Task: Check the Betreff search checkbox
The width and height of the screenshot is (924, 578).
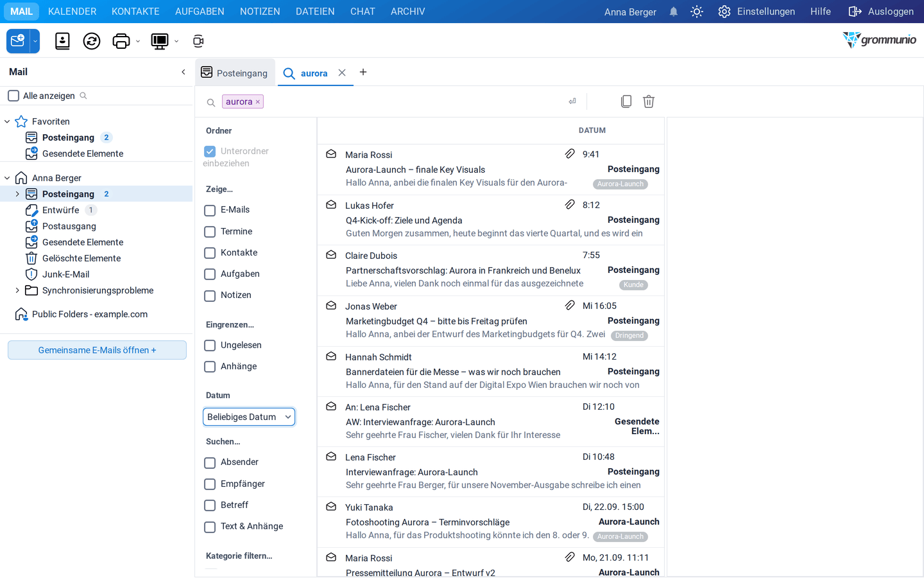Action: click(210, 505)
